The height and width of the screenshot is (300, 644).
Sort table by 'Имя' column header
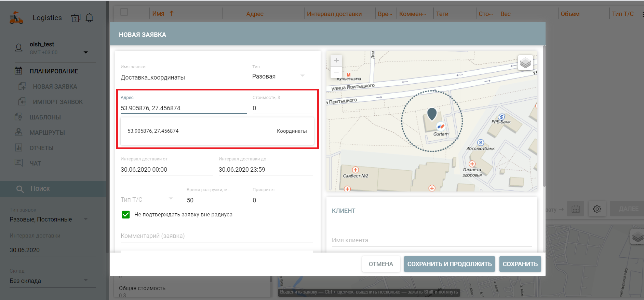tap(159, 14)
